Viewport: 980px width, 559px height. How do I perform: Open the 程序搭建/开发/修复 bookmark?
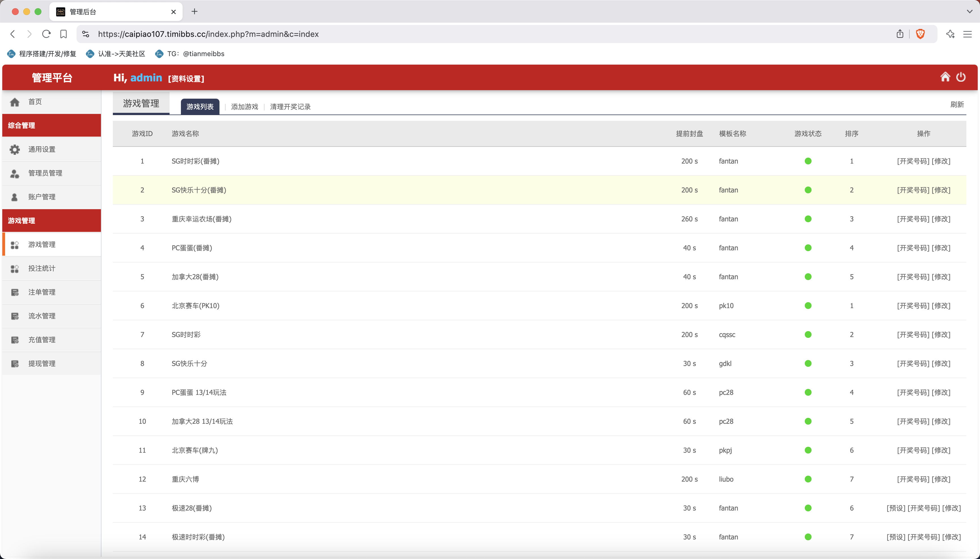coord(42,54)
